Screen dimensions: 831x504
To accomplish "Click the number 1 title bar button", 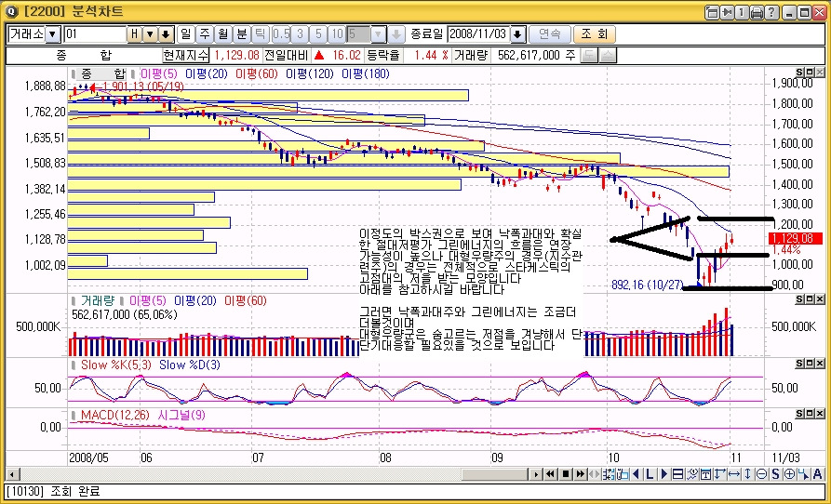I will pyautogui.click(x=741, y=12).
